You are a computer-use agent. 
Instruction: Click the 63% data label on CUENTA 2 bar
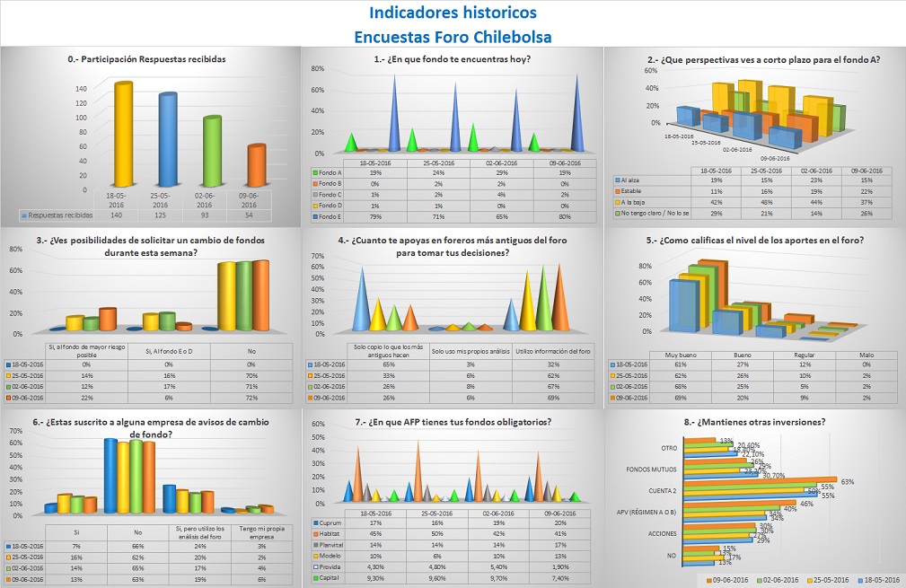[847, 482]
